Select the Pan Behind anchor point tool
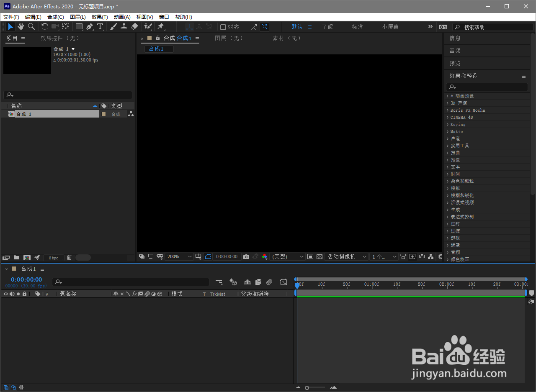 [x=66, y=27]
